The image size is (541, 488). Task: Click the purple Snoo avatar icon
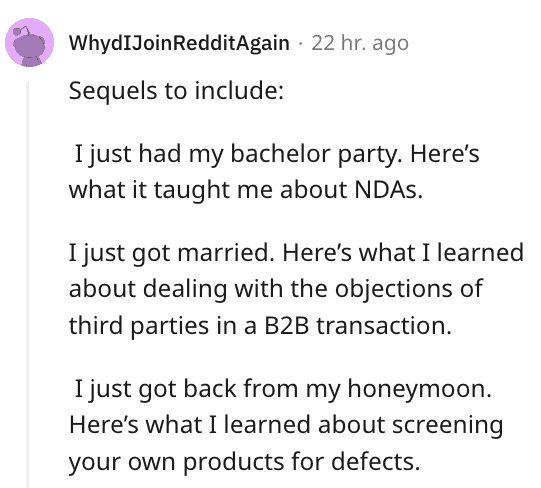pos(29,42)
